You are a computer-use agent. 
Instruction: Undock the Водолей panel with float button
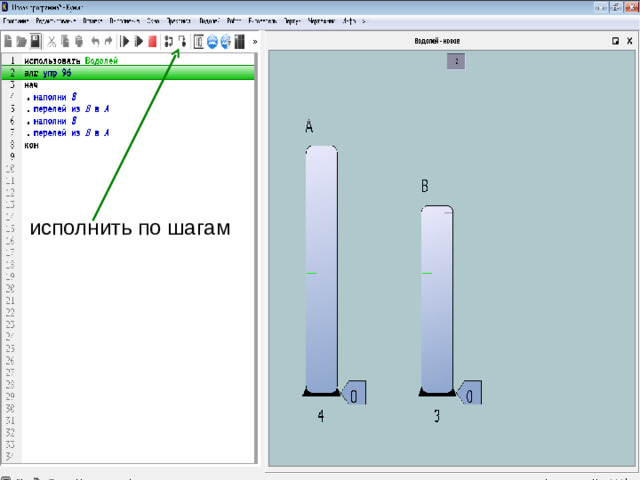(615, 42)
